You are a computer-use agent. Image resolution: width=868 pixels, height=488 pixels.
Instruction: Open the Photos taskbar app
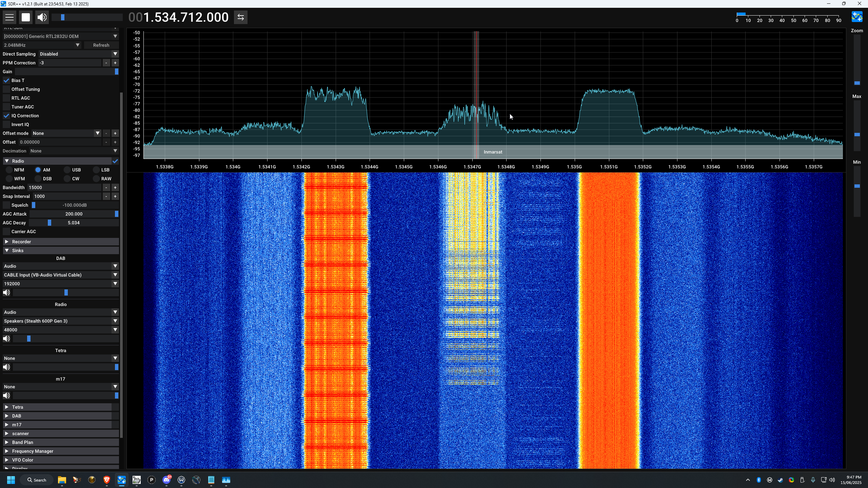pos(226,480)
